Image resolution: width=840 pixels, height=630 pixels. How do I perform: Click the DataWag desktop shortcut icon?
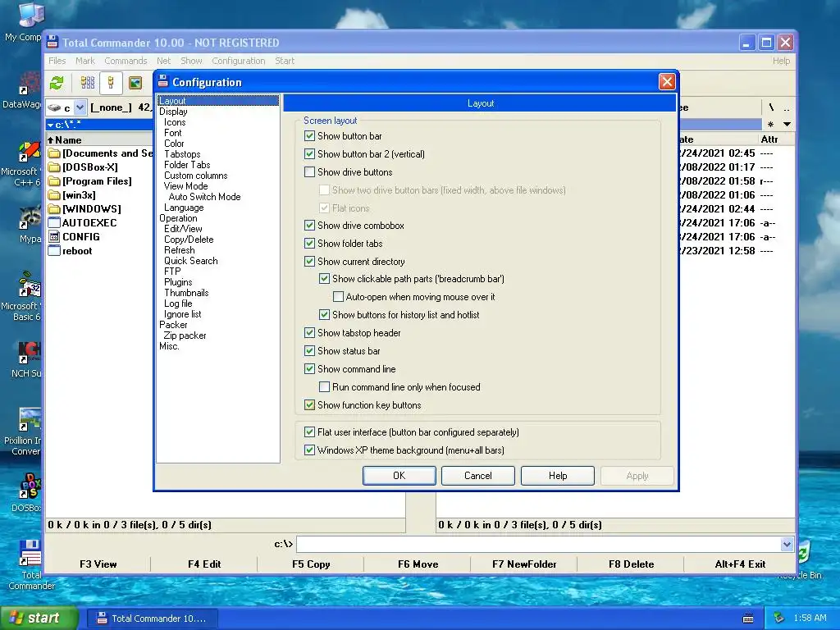pos(31,84)
